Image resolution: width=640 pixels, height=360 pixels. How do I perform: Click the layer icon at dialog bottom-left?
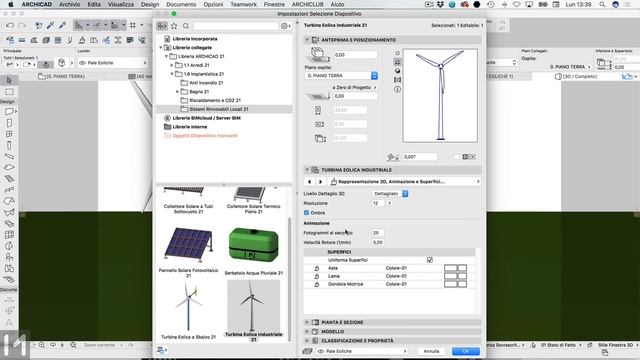point(307,351)
